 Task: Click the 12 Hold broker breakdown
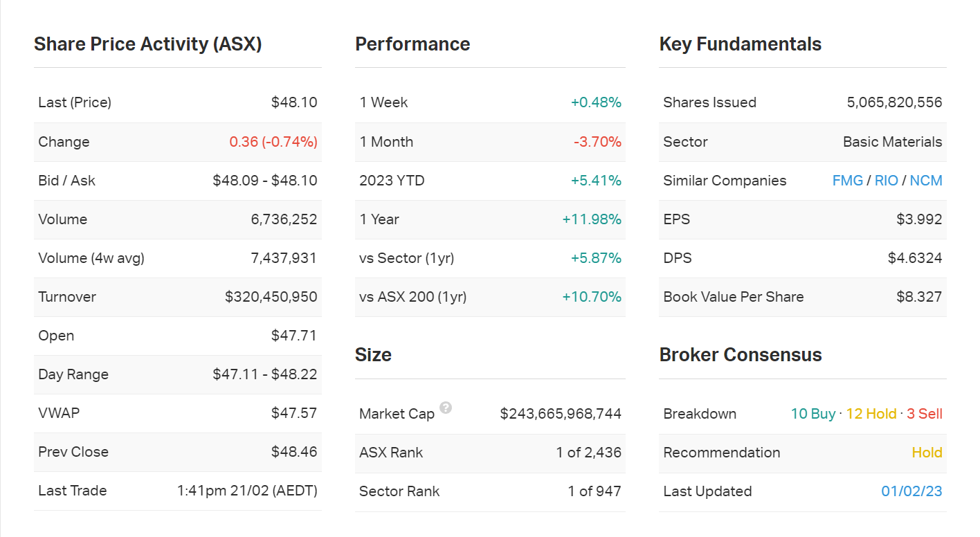point(871,414)
